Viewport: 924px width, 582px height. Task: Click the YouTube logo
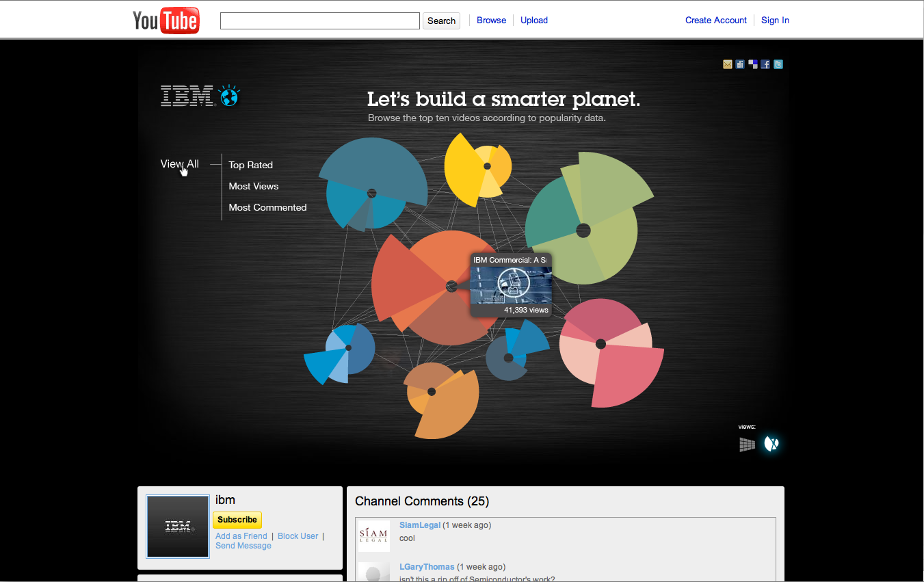coord(166,21)
